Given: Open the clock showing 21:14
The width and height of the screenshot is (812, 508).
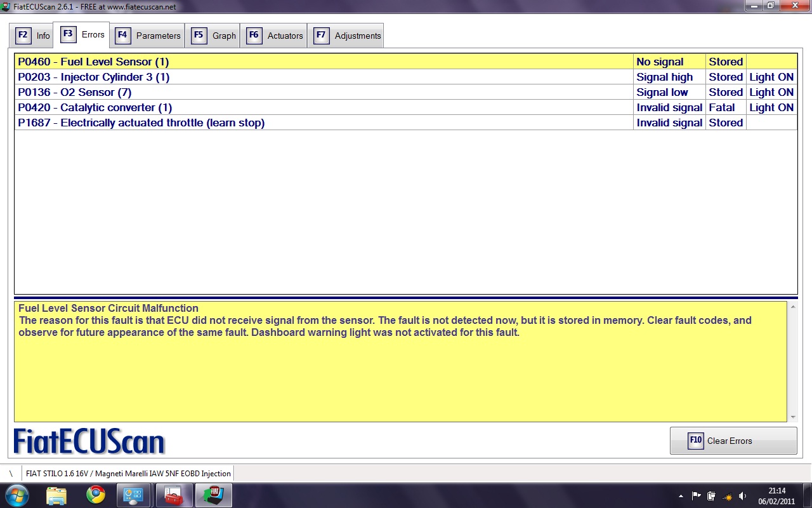Looking at the screenshot, I should coord(777,495).
